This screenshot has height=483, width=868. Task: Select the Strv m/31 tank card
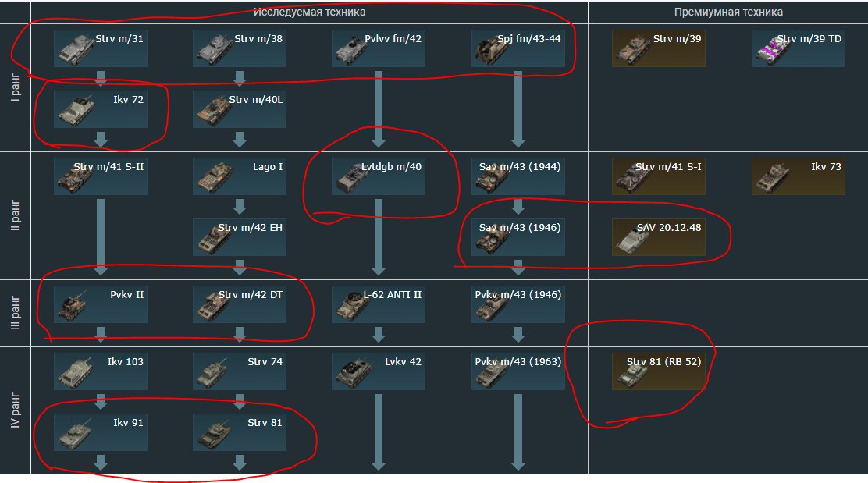[101, 48]
